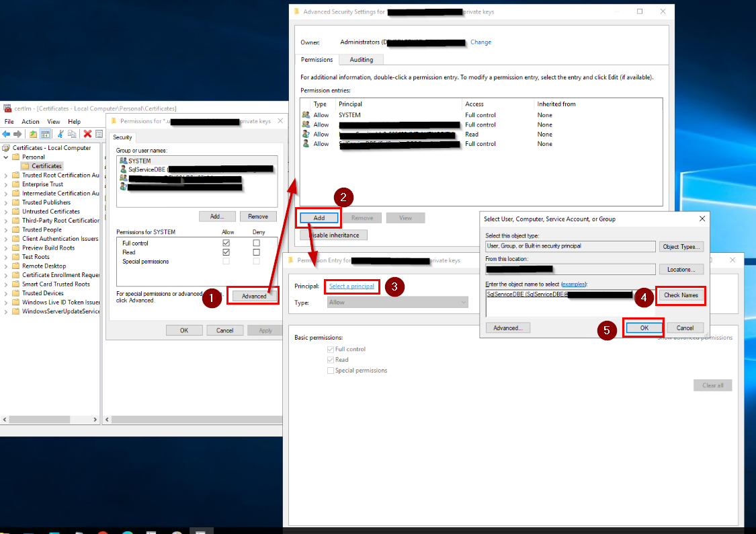Click the Select a principal link

click(x=351, y=286)
